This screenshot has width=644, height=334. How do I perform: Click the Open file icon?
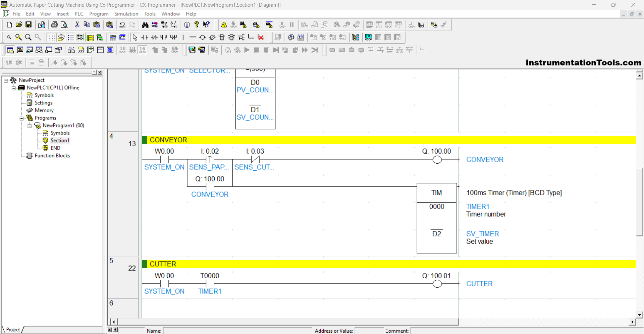[x=19, y=25]
